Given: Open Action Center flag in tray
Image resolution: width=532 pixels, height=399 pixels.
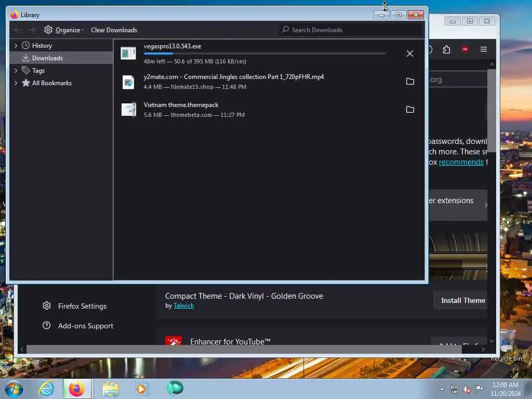Looking at the screenshot, I should click(479, 389).
